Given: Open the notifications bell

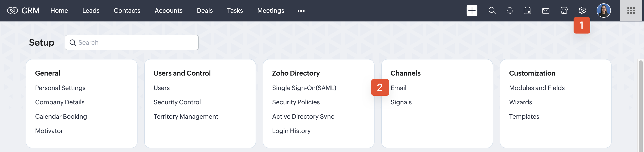Looking at the screenshot, I should click(510, 11).
